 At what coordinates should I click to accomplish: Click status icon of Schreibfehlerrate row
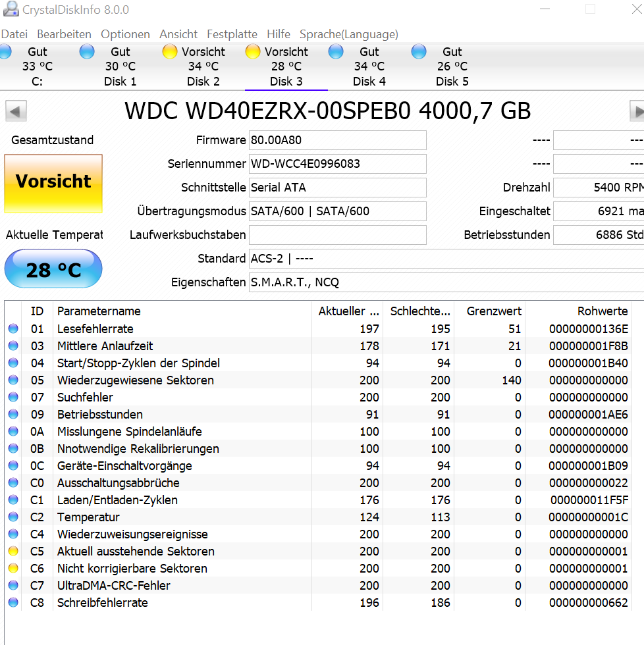[13, 603]
